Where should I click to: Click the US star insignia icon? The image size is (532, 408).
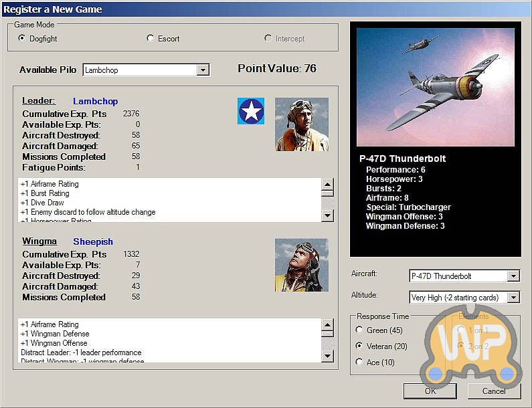(251, 111)
